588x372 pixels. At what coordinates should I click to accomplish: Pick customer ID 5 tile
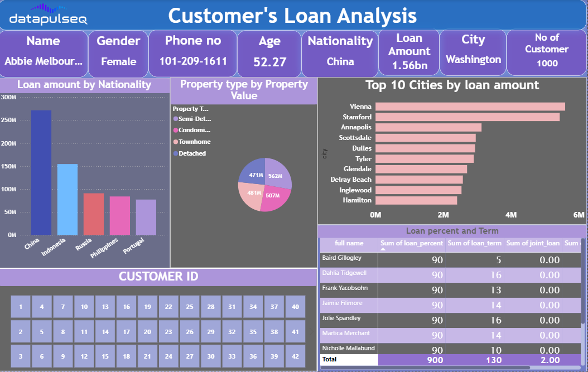click(42, 331)
